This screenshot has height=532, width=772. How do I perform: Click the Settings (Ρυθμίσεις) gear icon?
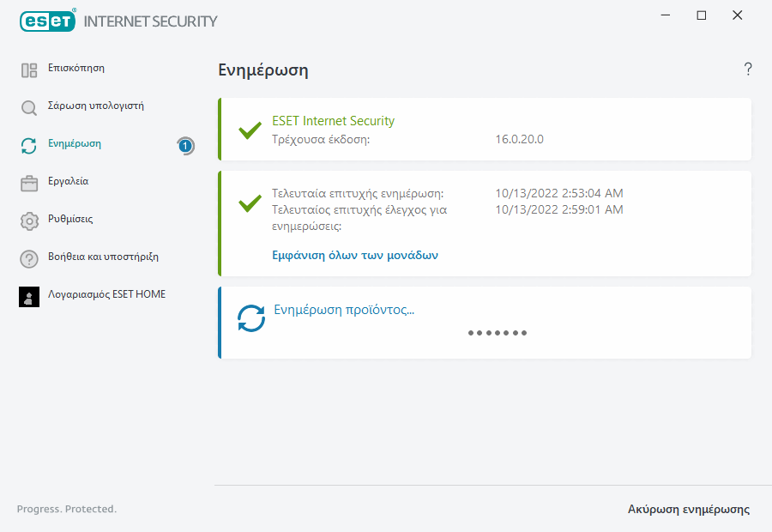click(29, 221)
